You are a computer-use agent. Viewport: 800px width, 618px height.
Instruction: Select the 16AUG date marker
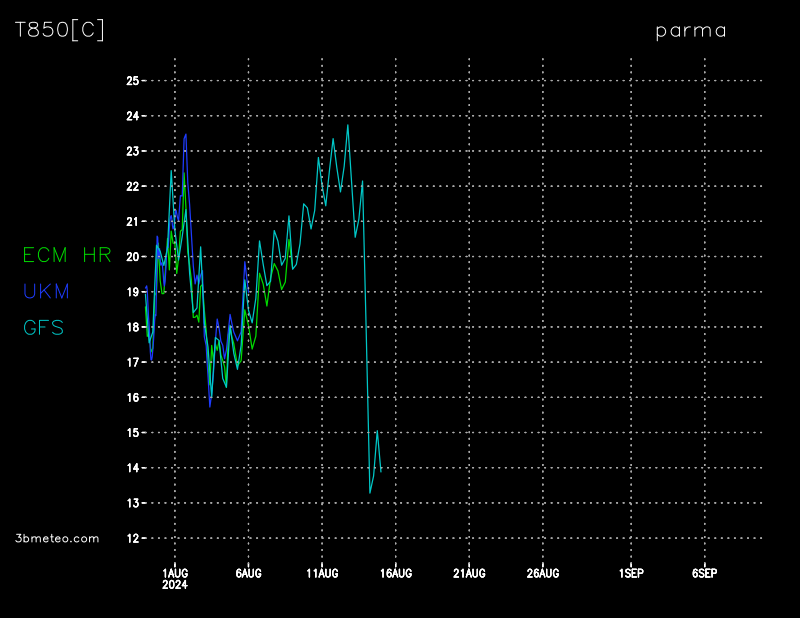click(396, 573)
